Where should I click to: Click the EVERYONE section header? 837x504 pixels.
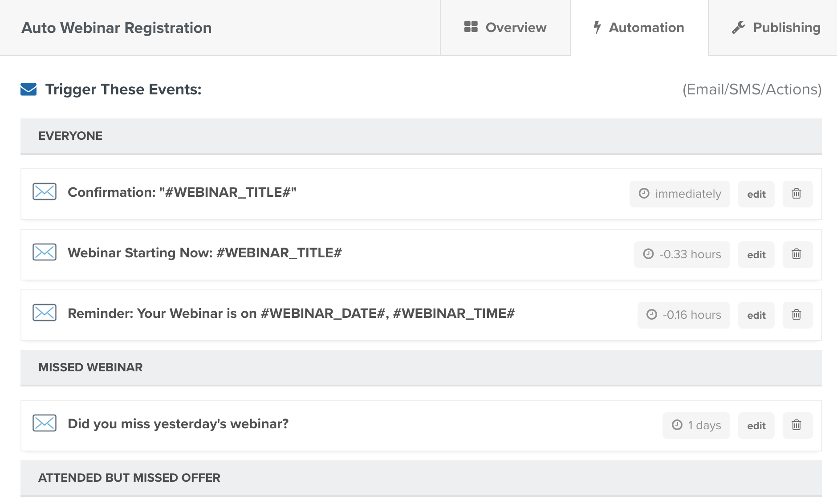(x=421, y=136)
